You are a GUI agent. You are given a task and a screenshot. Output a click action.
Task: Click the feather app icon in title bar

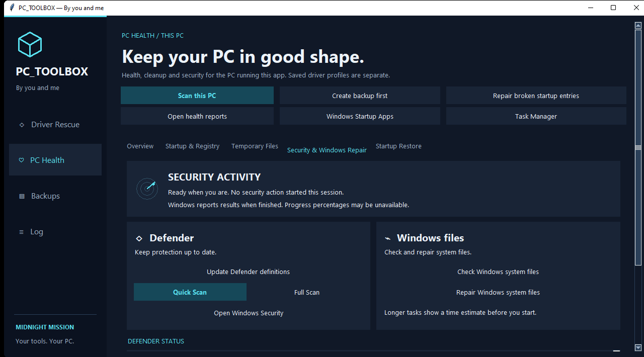12,8
